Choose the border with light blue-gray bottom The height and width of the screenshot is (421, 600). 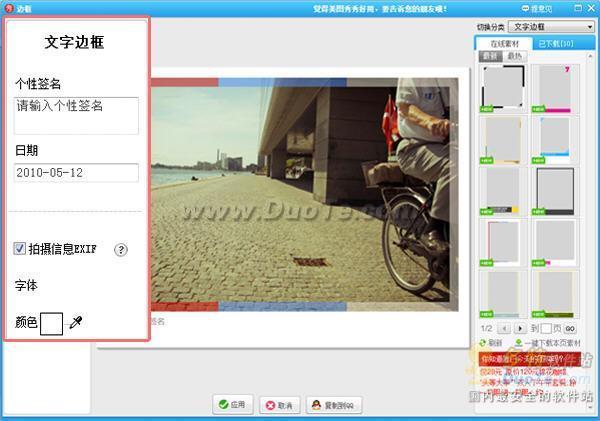pyautogui.click(x=503, y=294)
